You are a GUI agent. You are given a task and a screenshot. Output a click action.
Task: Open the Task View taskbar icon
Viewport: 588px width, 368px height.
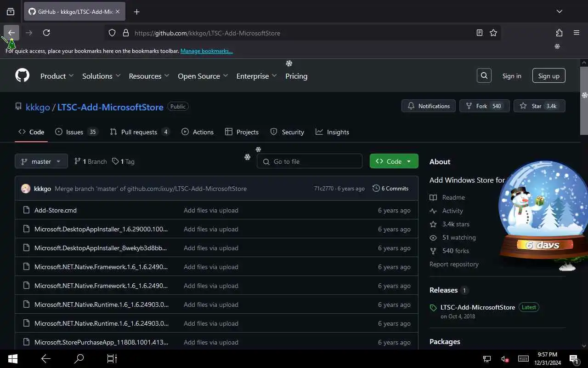click(x=112, y=359)
